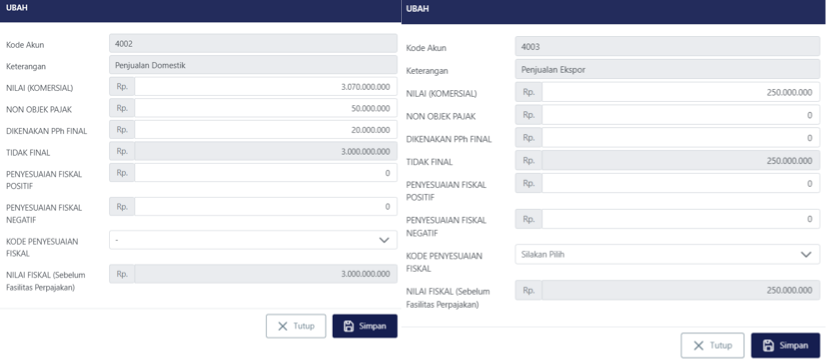Image resolution: width=826 pixels, height=361 pixels.
Task: Click KODE PENYESUAIAN FISKAL label in Domestik form
Action: 42,247
